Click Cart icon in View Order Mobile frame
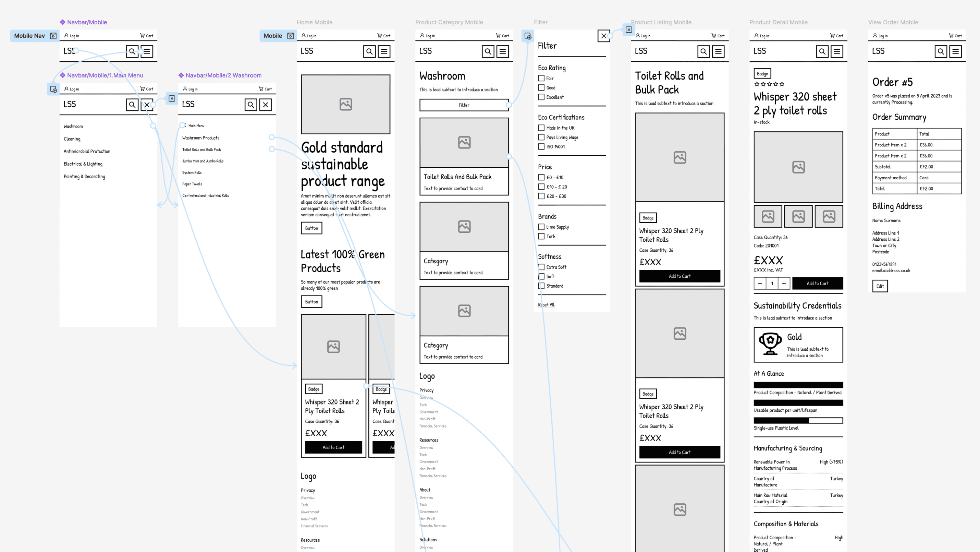This screenshot has width=980, height=552. [x=951, y=36]
